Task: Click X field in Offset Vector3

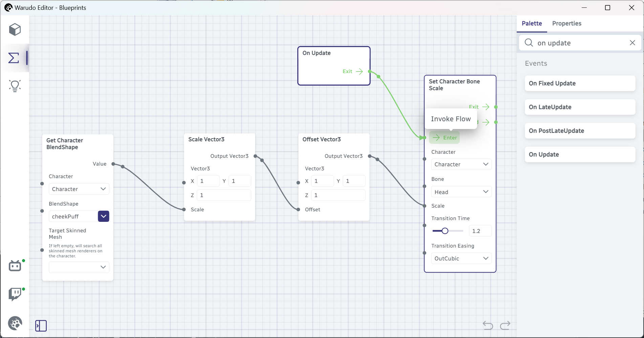Action: click(x=323, y=181)
